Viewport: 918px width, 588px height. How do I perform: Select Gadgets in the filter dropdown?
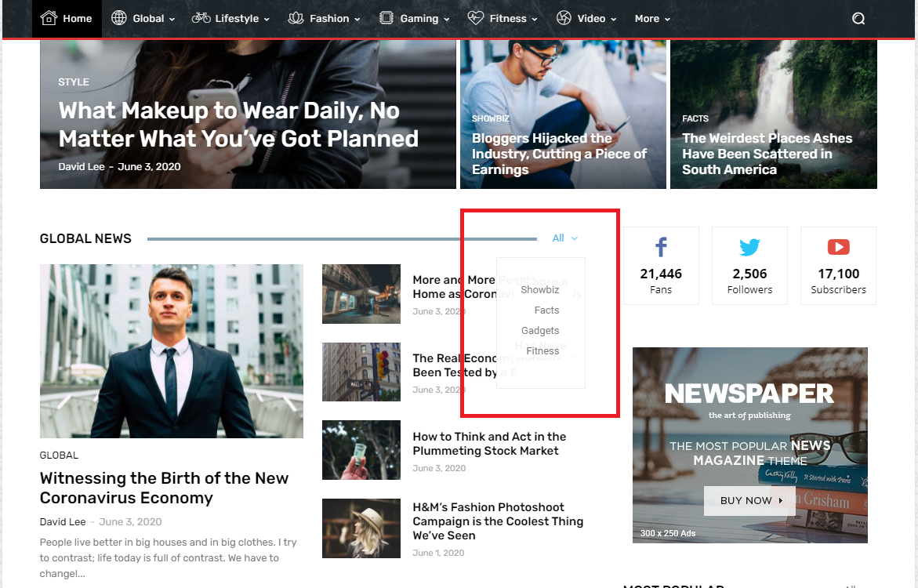point(540,330)
